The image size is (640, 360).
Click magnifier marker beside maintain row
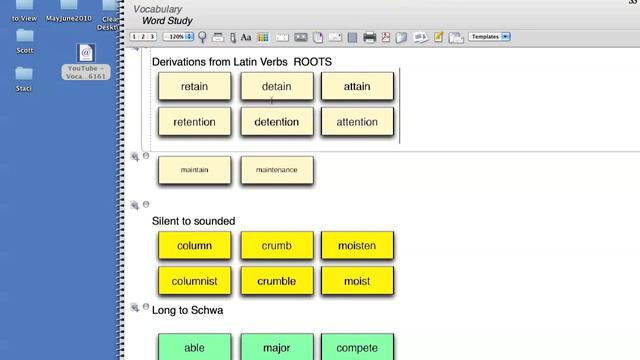[x=135, y=157]
